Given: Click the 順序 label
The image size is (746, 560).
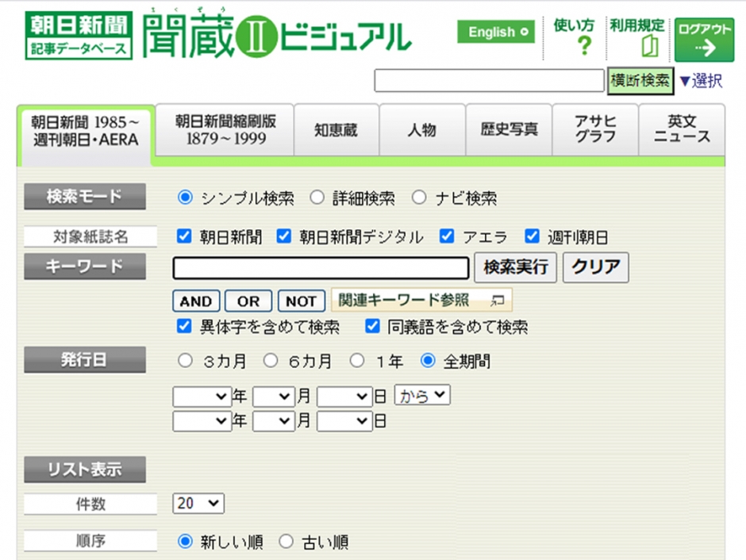Looking at the screenshot, I should (x=90, y=541).
